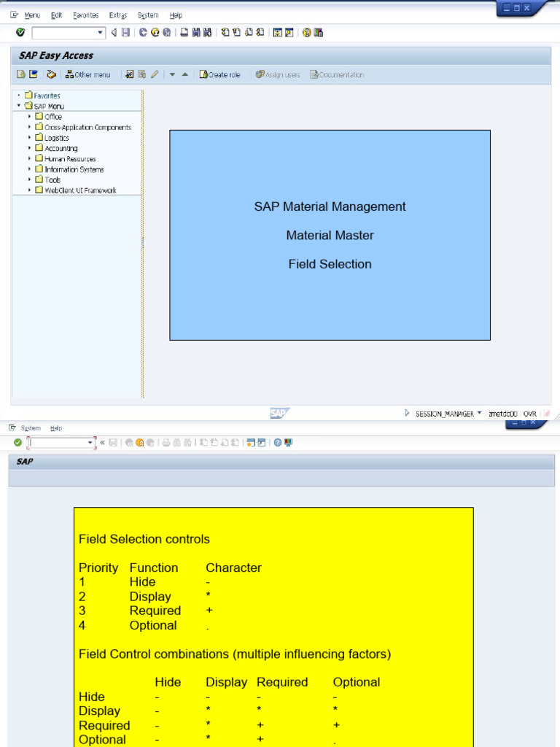Go to last page icon in upper toolbar

coord(260,32)
